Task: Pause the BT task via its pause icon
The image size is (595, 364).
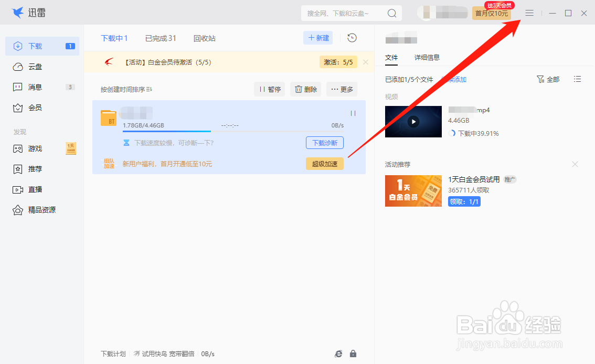Action: (x=353, y=113)
